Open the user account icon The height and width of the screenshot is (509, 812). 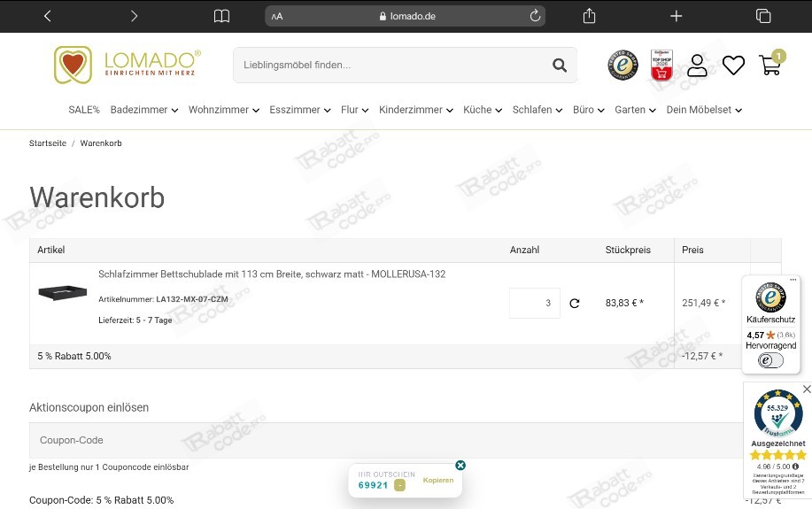tap(697, 66)
